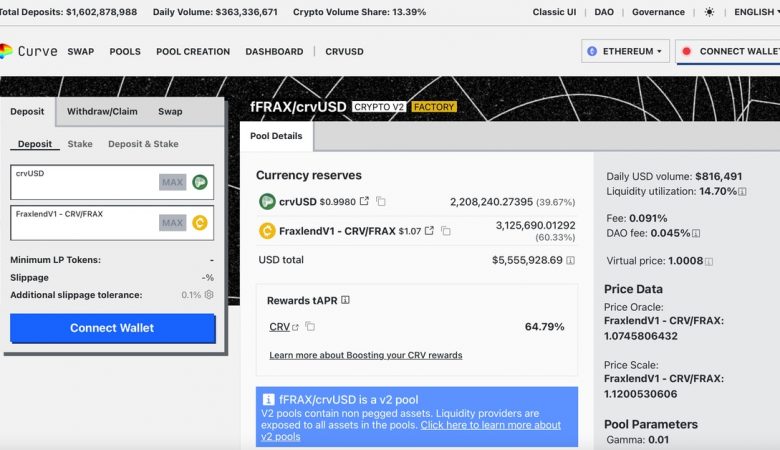
Task: Click the Curve logo icon
Action: (5, 51)
